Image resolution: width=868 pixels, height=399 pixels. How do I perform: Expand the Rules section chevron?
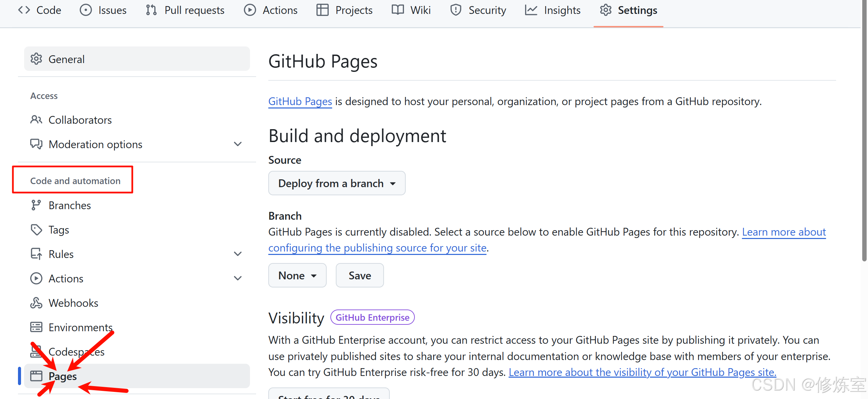[x=238, y=254]
